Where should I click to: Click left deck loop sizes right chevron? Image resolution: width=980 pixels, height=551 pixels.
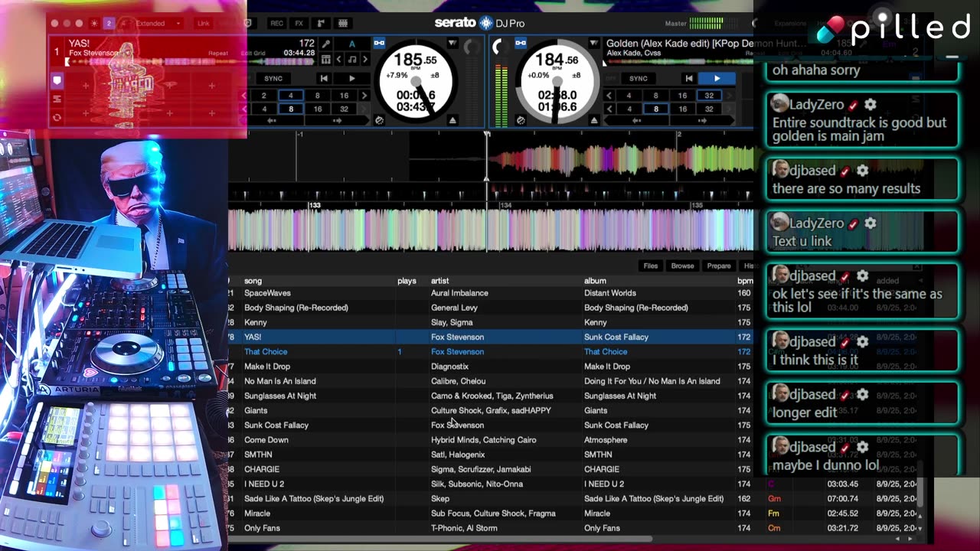[364, 96]
